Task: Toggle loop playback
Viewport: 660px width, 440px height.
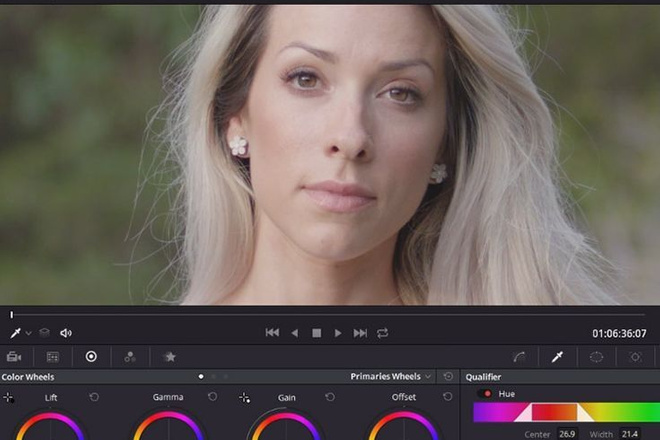Action: point(383,333)
